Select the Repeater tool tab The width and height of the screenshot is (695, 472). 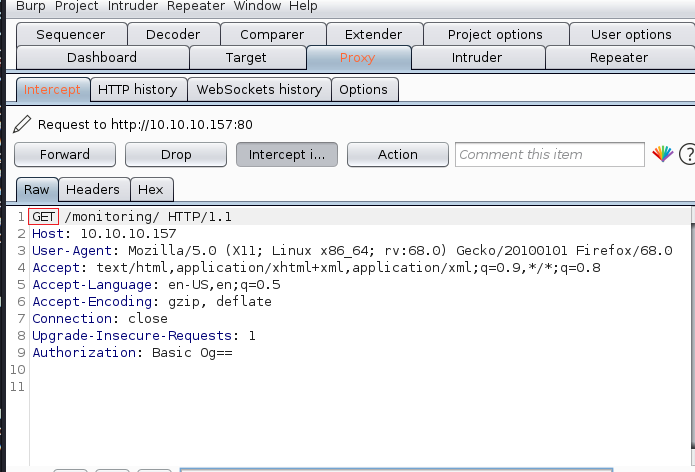tap(619, 57)
